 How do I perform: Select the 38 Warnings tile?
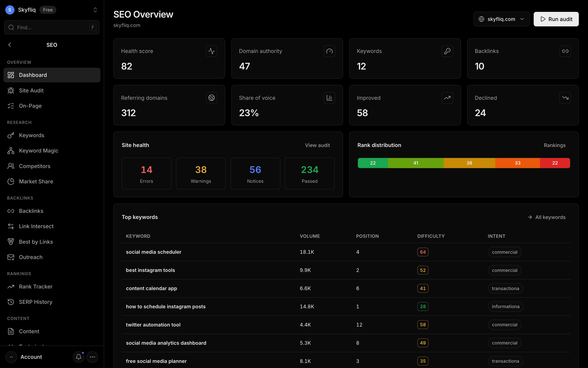pos(201,174)
